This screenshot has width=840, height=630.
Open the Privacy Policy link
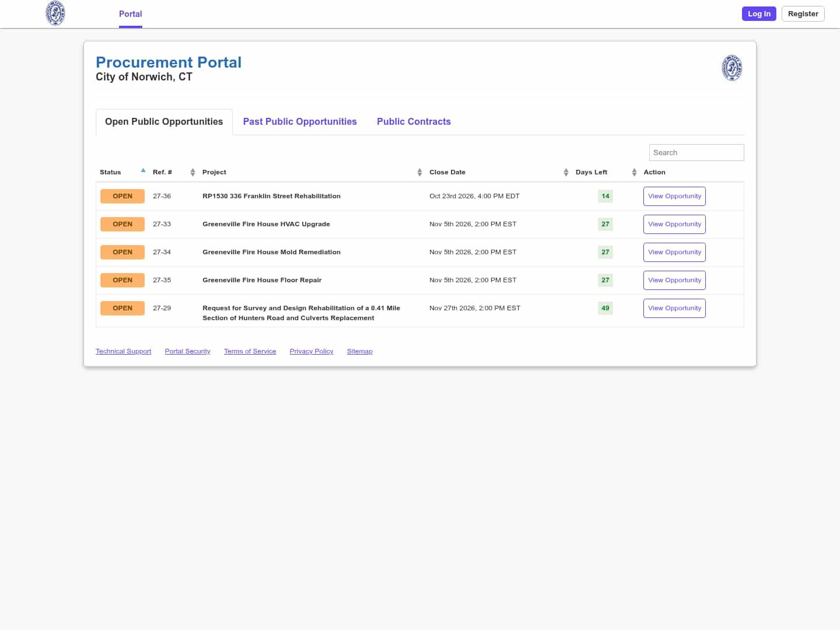[x=311, y=351]
